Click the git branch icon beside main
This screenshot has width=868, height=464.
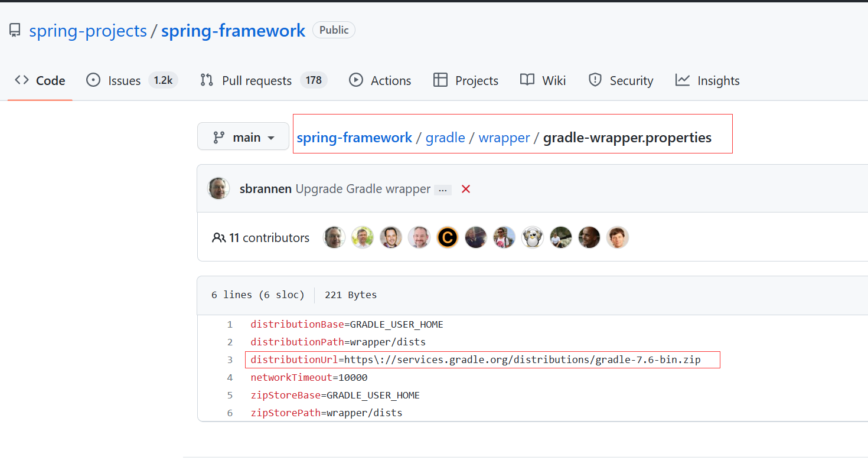click(x=219, y=138)
